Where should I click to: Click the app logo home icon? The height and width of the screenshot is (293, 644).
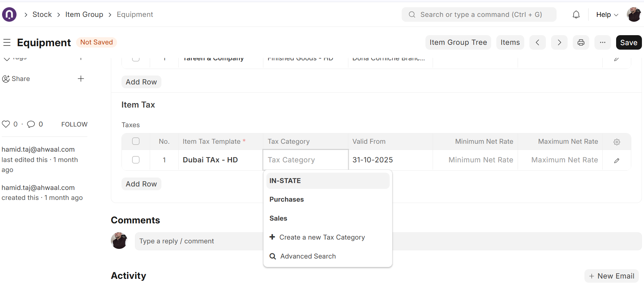[9, 14]
